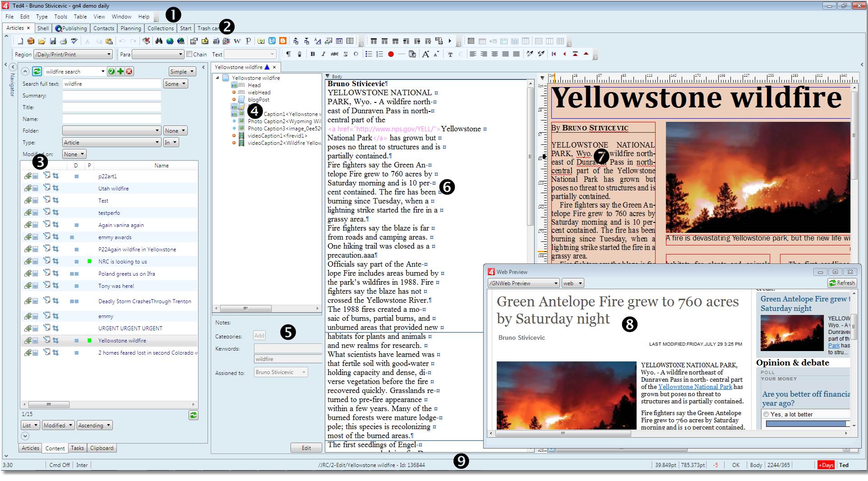Click the New document icon
This screenshot has width=868, height=481.
point(20,41)
